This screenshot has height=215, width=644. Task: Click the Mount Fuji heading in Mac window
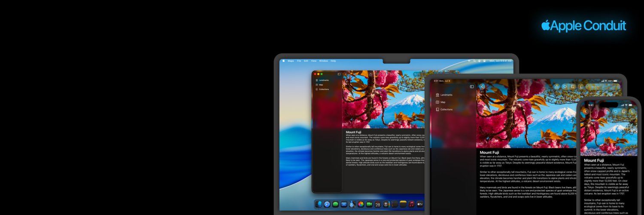(353, 132)
